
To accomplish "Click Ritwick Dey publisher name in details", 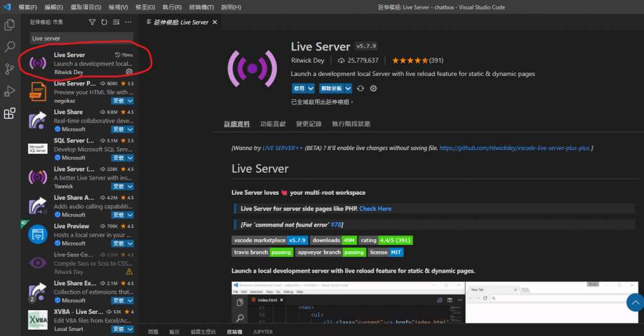I will click(x=308, y=60).
